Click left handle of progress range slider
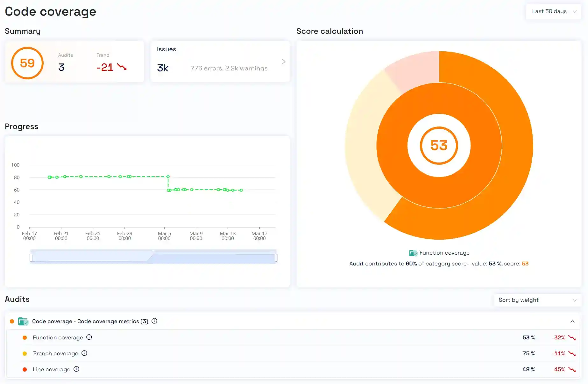The height and width of the screenshot is (384, 588). coord(31,257)
